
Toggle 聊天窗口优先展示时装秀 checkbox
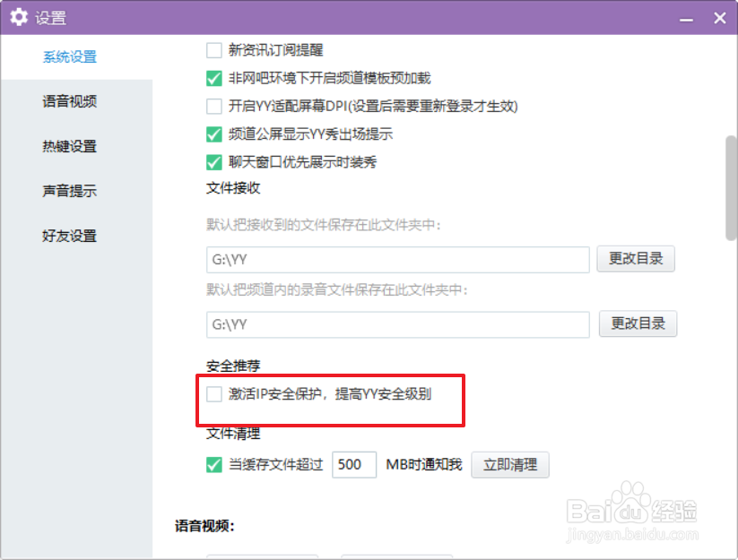click(x=214, y=162)
